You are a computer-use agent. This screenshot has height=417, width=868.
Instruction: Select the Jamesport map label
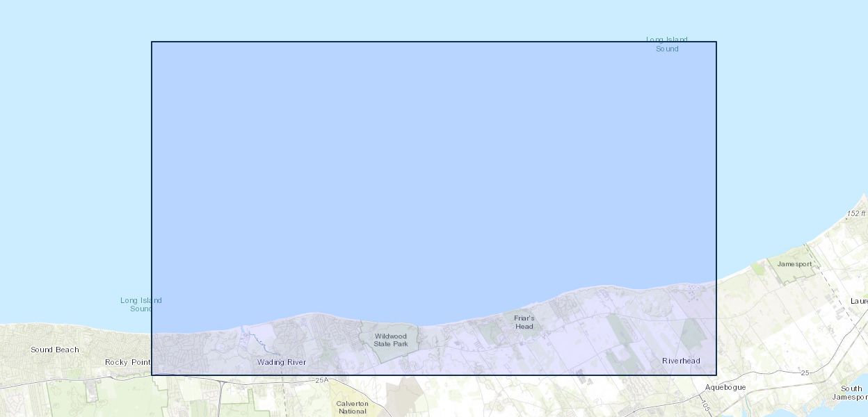794,264
